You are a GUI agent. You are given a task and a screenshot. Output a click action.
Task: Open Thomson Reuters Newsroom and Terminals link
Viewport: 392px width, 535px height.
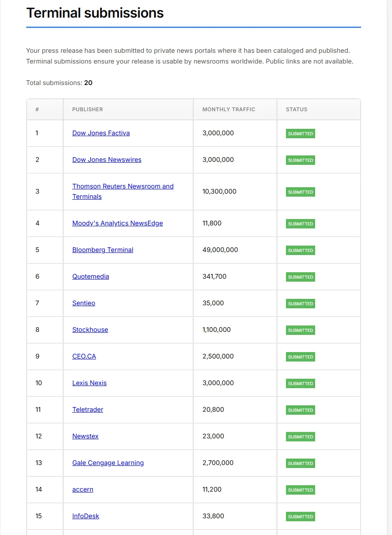pos(123,186)
